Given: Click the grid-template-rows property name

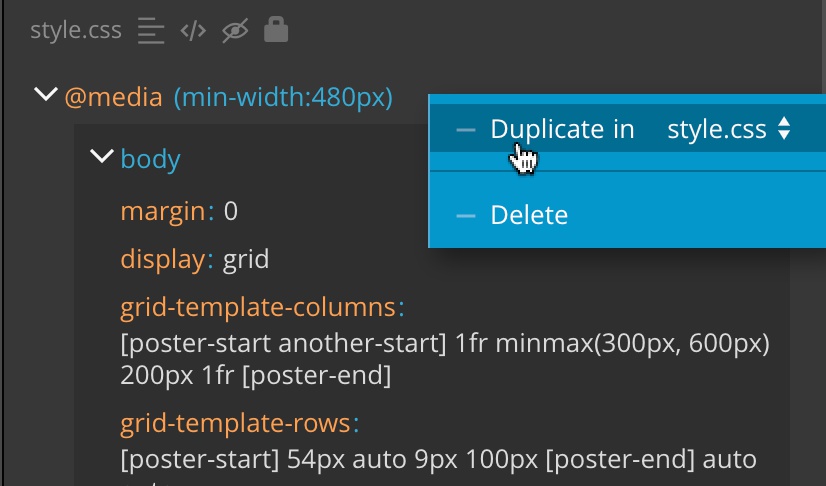Looking at the screenshot, I should tap(235, 423).
